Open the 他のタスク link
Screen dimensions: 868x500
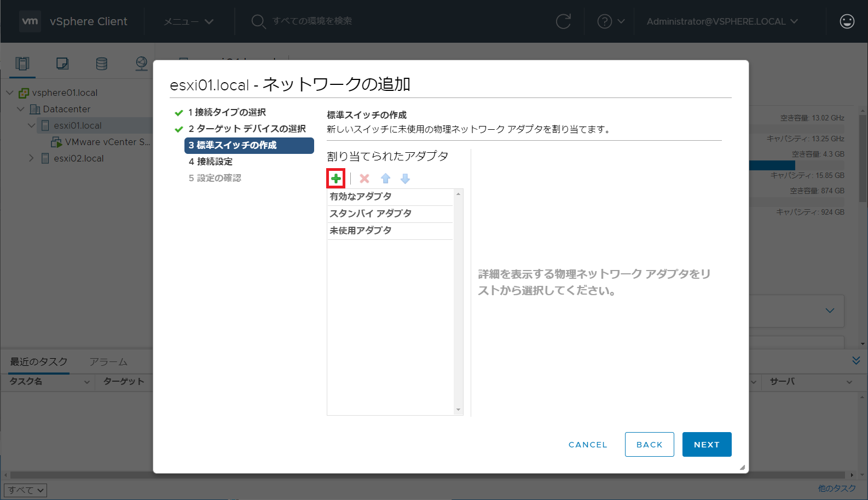(x=837, y=488)
